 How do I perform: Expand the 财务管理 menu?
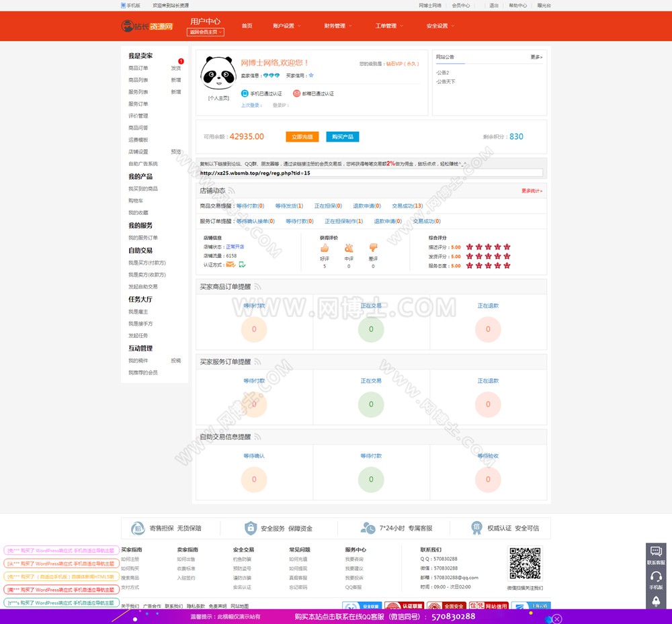[x=338, y=26]
